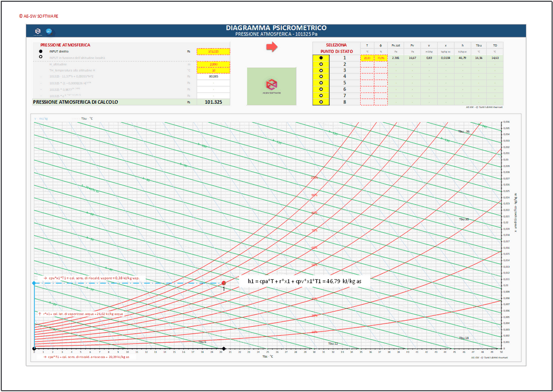Click the AE-SW Software logo on green panel
This screenshot has width=553, height=392.
pos(272,86)
